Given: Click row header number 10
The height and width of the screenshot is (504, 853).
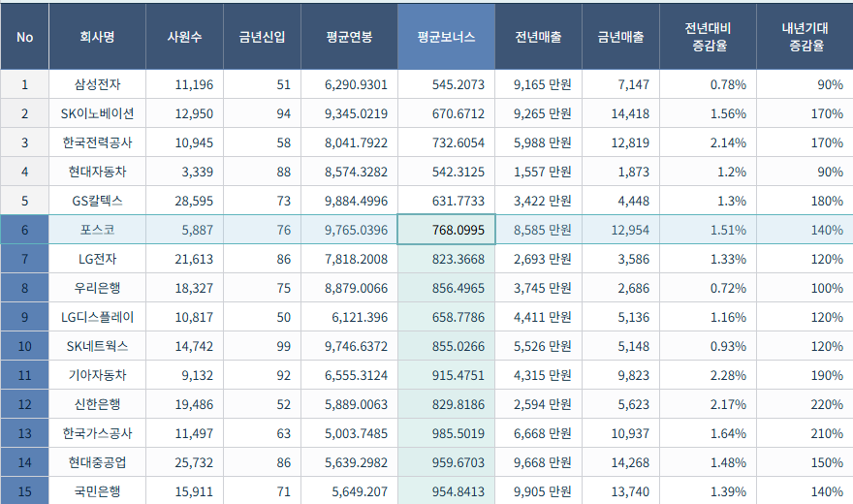Looking at the screenshot, I should [24, 346].
